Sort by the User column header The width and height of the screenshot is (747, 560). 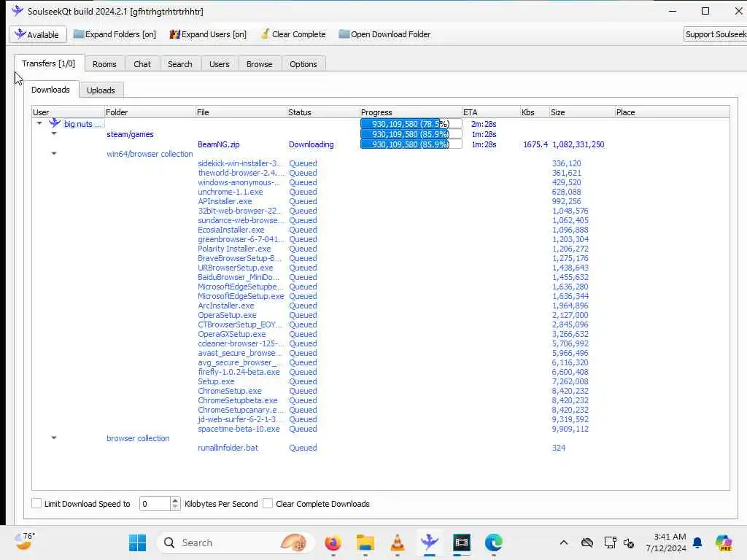coord(68,112)
